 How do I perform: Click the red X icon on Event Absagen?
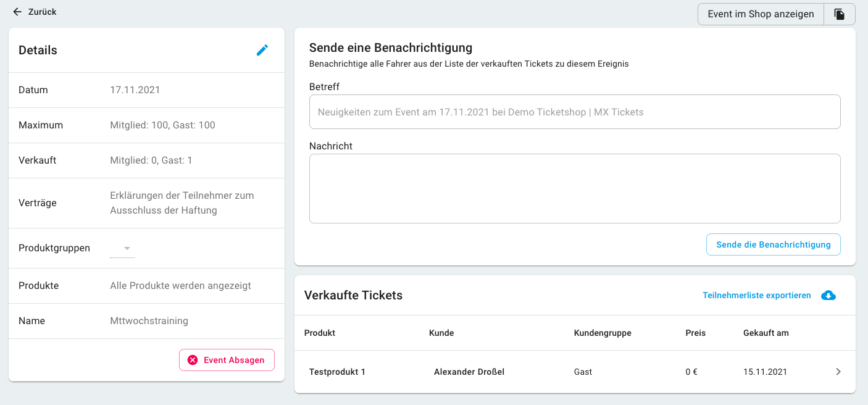pyautogui.click(x=193, y=360)
